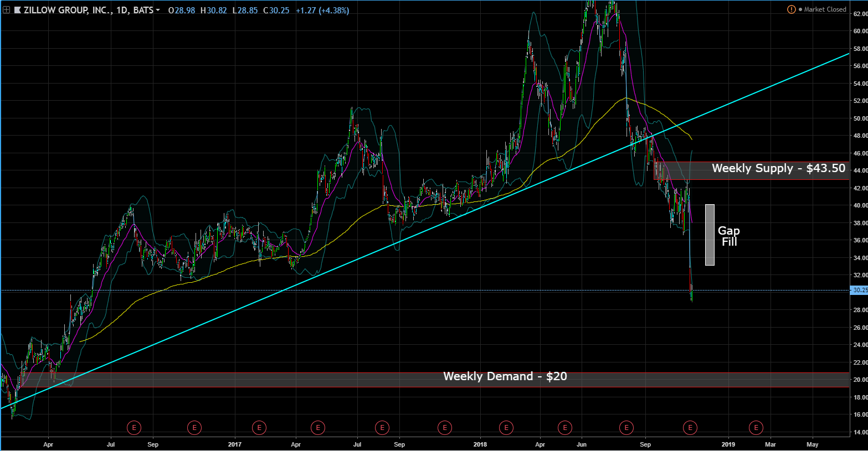The height and width of the screenshot is (451, 868).
Task: Click the grey Market Closed status dot
Action: point(800,9)
